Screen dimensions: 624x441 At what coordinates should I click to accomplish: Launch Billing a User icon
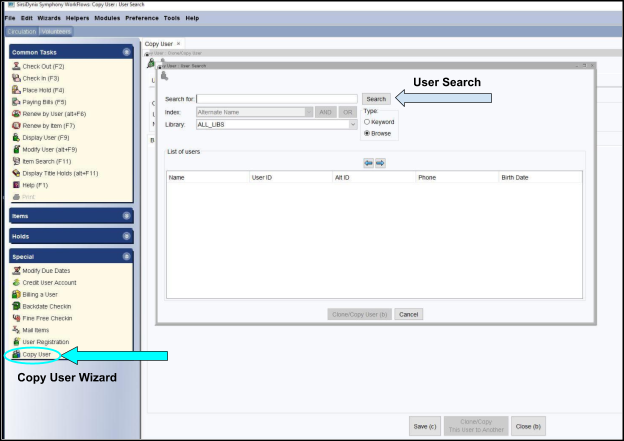(16, 295)
